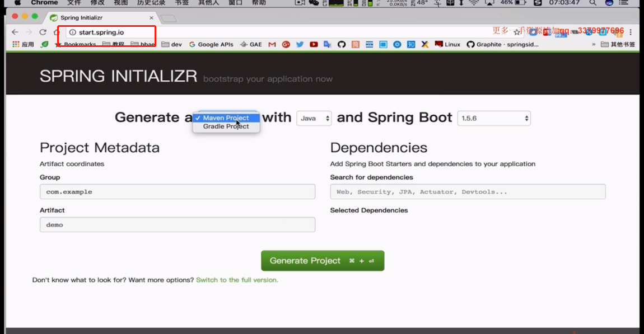Select Gradle Project option
Screen dimensions: 644x334
tap(226, 126)
